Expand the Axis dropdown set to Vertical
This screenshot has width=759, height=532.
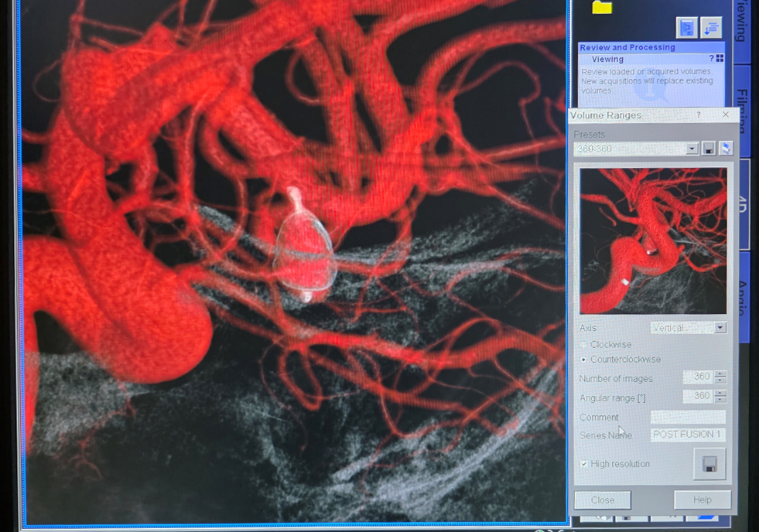[x=720, y=328]
